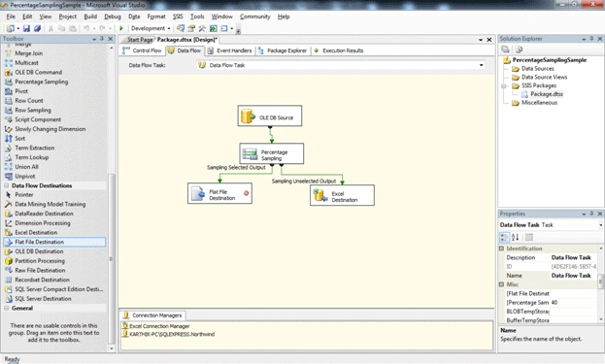
Task: Select OLE DB Command in the Toolbox
Action: [x=38, y=72]
